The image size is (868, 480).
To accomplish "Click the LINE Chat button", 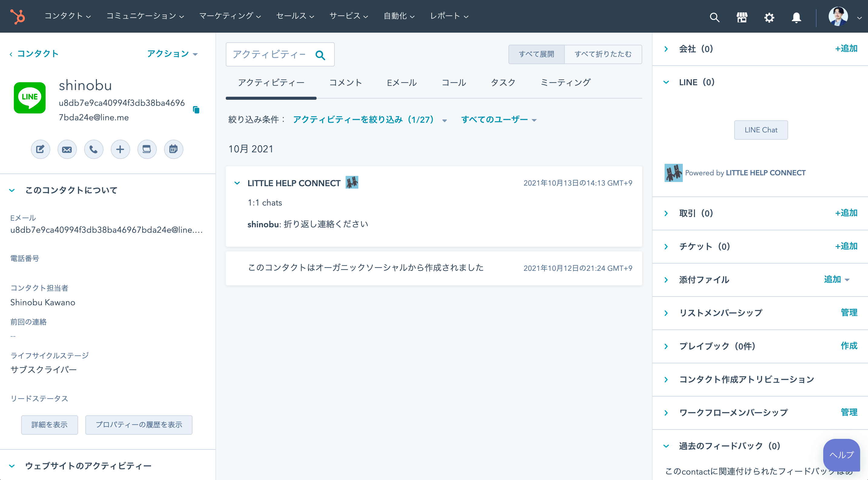I will pyautogui.click(x=761, y=130).
